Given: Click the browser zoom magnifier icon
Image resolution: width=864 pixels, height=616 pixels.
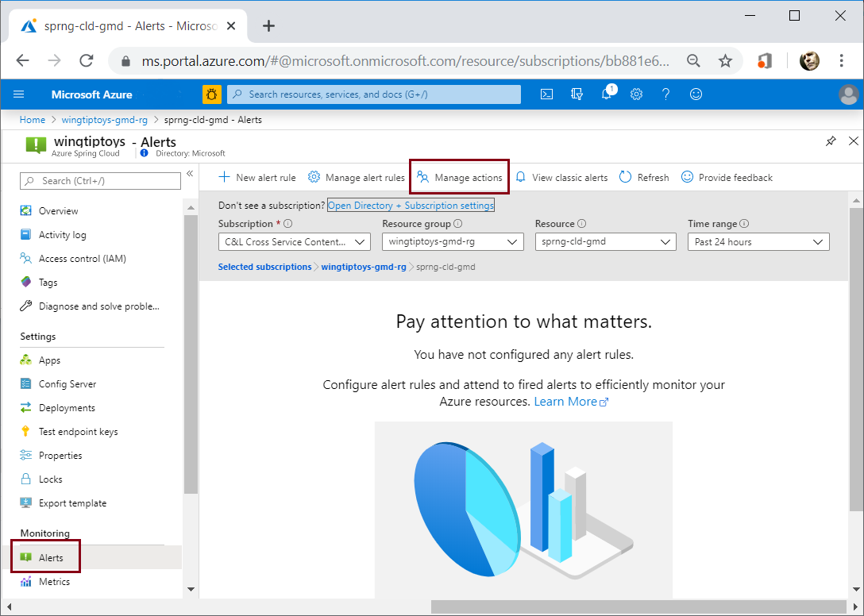Looking at the screenshot, I should [694, 60].
